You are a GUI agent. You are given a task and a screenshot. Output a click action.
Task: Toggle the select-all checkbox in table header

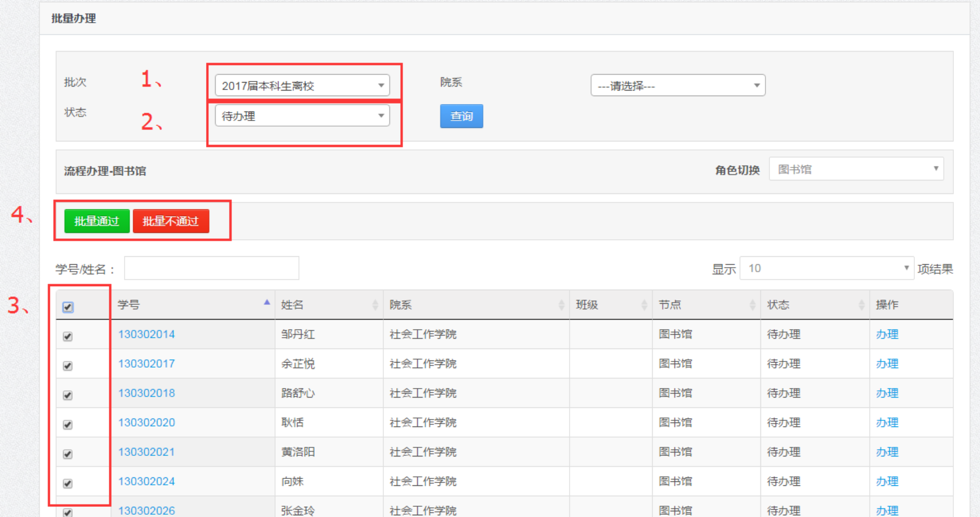[x=68, y=307]
